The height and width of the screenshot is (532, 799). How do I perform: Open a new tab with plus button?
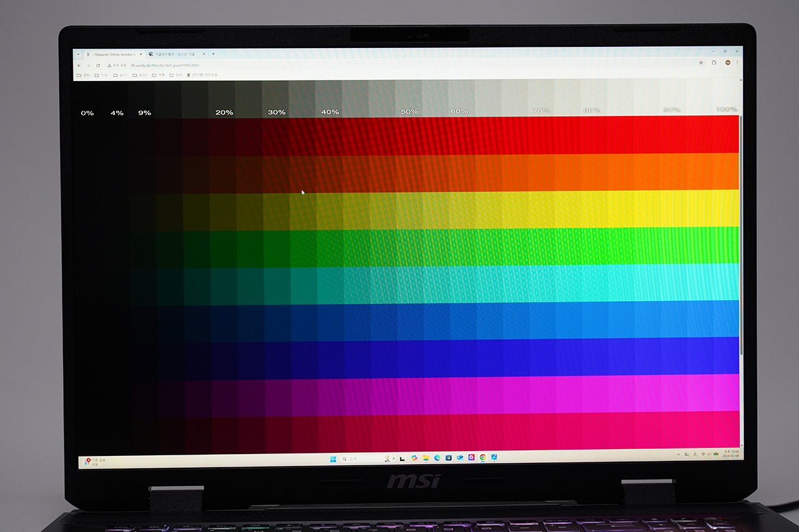point(213,54)
